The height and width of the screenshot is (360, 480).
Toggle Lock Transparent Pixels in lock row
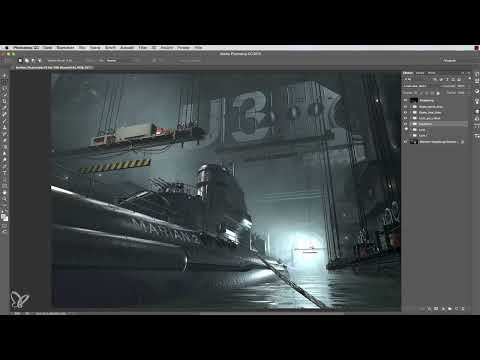416,93
